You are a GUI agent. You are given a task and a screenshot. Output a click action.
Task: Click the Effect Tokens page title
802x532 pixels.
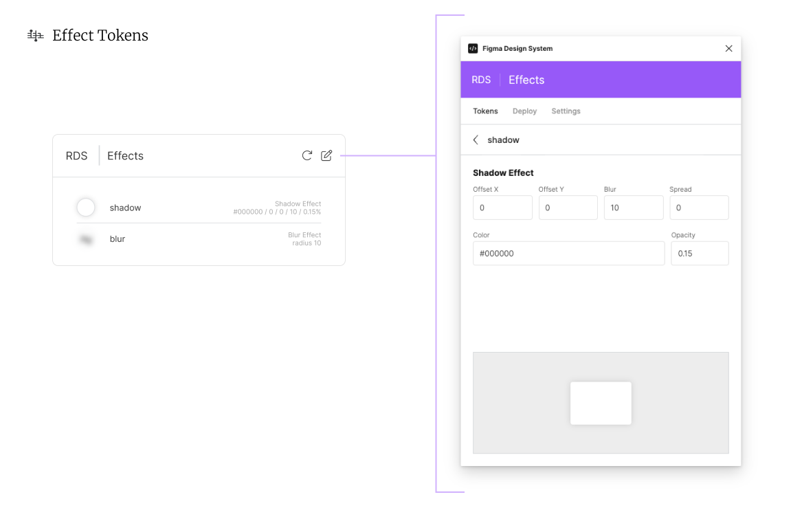pos(100,35)
